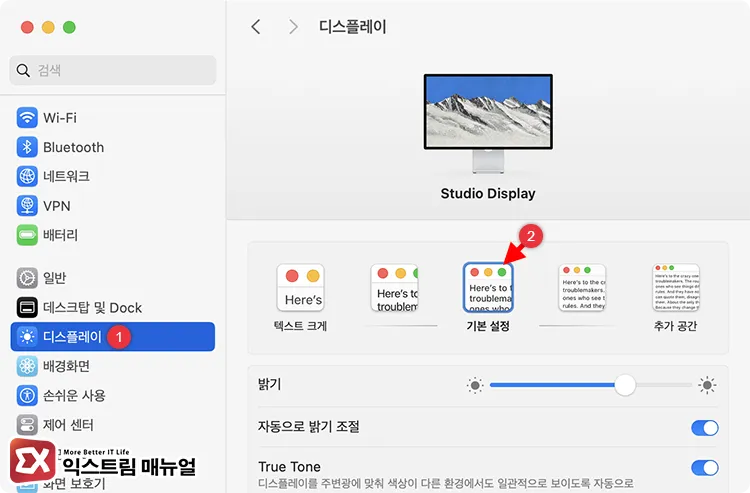The height and width of the screenshot is (493, 750).
Task: Click the Studio Display monitor image
Action: point(488,124)
